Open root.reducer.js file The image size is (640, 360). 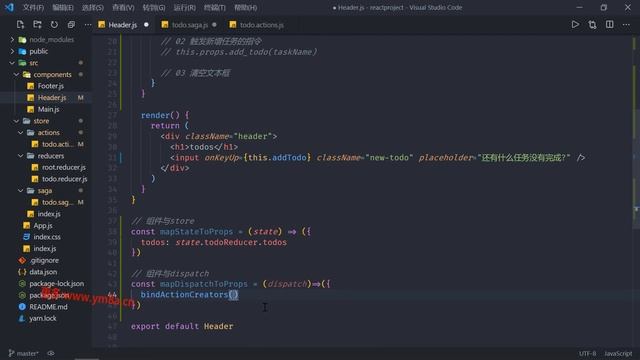coord(64,167)
